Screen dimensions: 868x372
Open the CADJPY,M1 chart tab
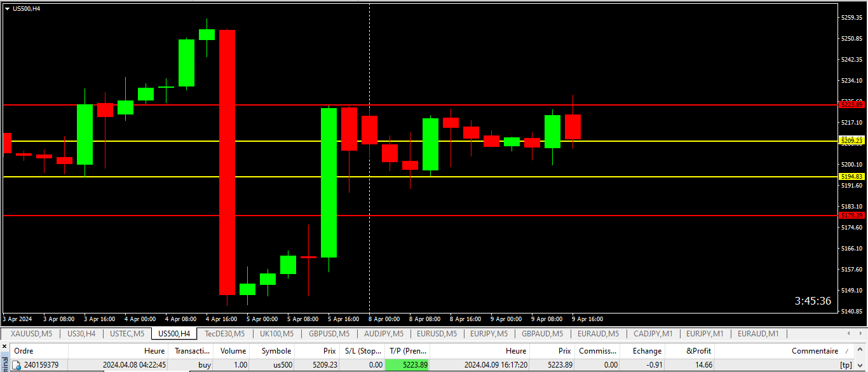(x=653, y=334)
